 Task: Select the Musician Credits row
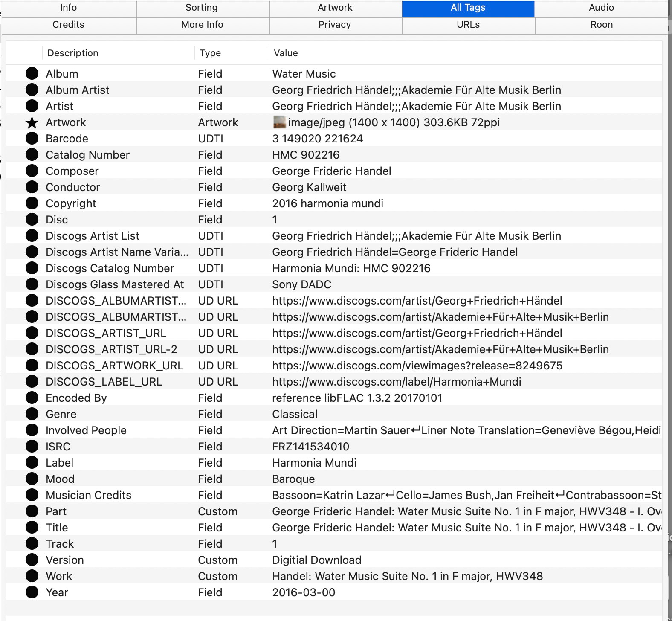pos(89,495)
